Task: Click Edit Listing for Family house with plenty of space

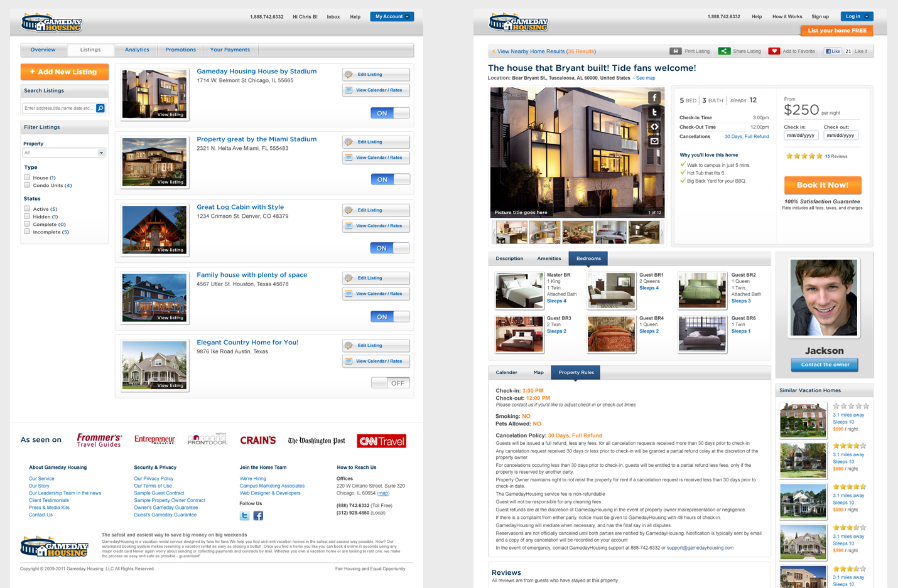Action: [x=376, y=278]
